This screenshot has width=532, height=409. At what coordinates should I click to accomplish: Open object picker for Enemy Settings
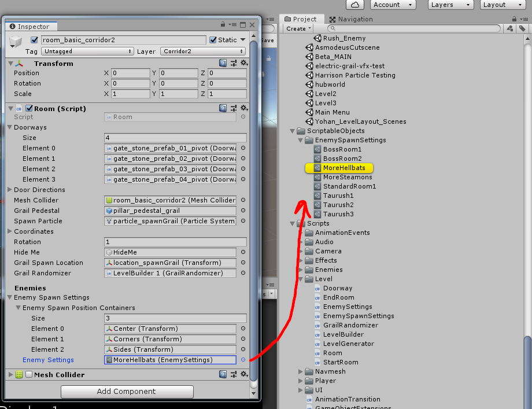coord(243,360)
